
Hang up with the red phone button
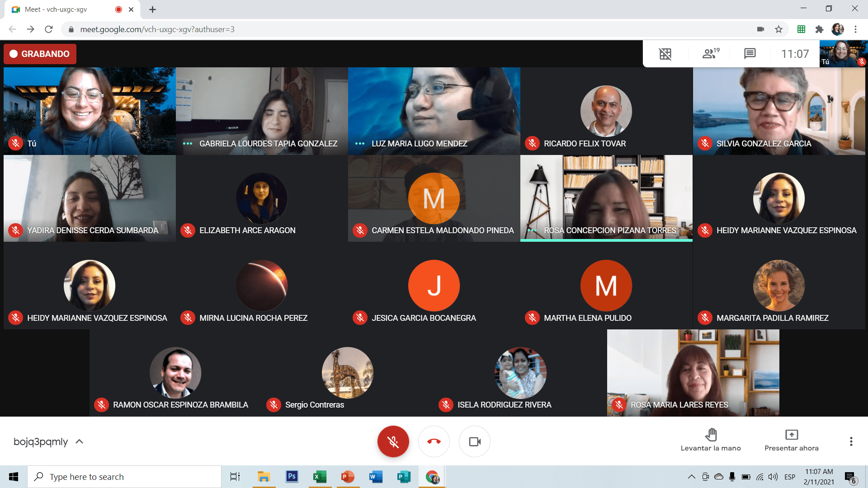[x=434, y=441]
